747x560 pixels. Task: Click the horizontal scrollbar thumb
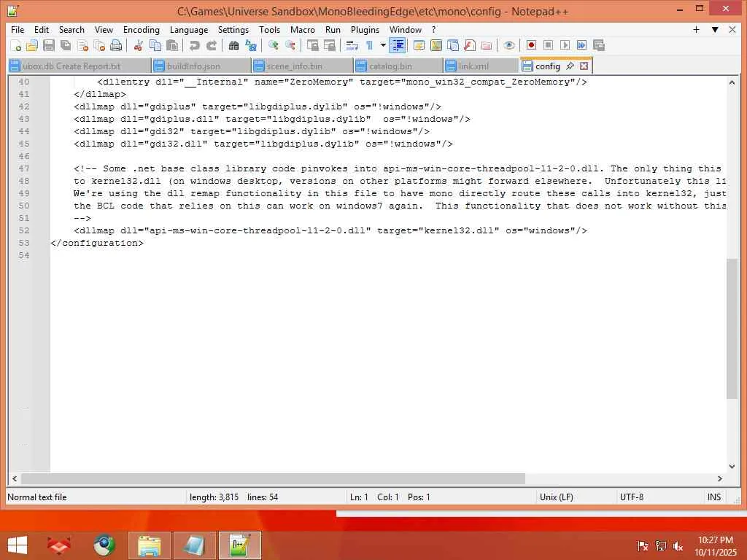(x=273, y=478)
